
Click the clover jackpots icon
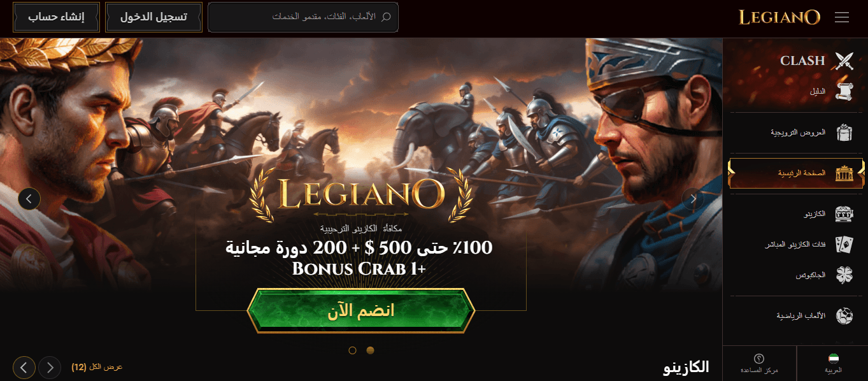pyautogui.click(x=844, y=275)
